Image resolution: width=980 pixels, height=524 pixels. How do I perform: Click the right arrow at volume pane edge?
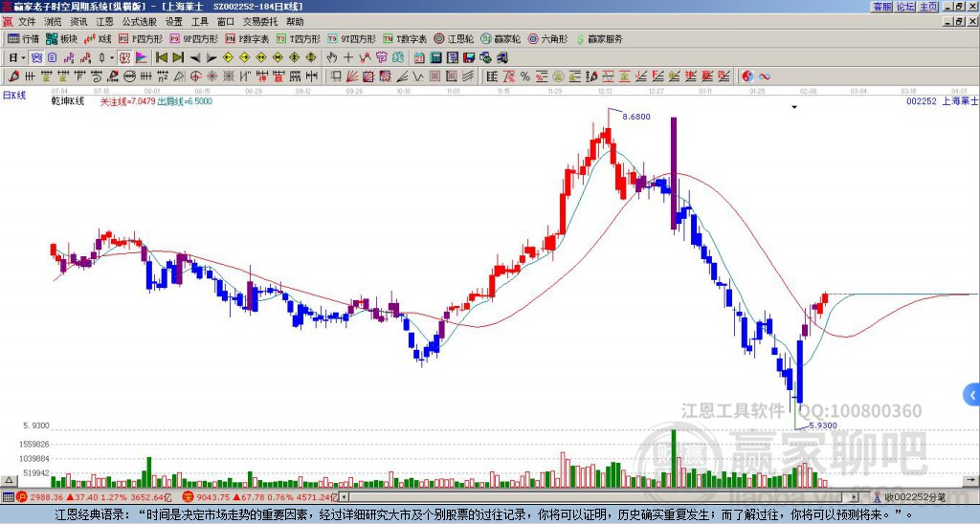click(971, 480)
